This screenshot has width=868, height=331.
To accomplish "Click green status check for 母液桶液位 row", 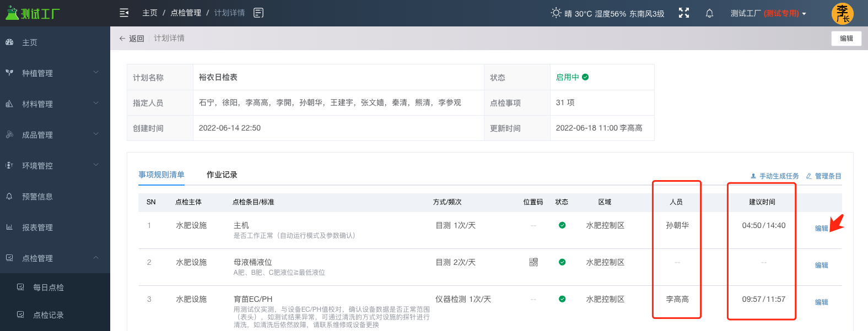I will pos(562,262).
